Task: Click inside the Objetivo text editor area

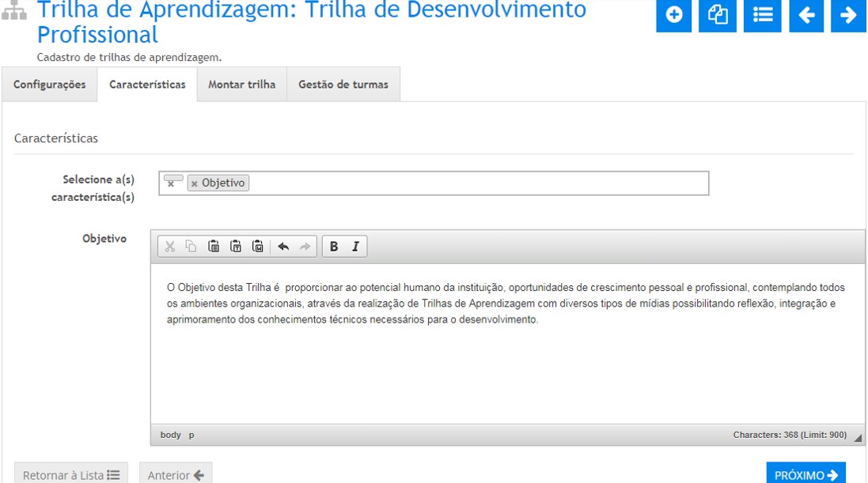Action: coord(506,372)
